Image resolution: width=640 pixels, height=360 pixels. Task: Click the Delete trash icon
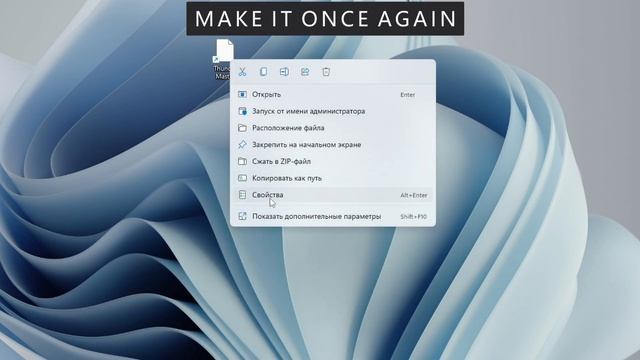(326, 72)
